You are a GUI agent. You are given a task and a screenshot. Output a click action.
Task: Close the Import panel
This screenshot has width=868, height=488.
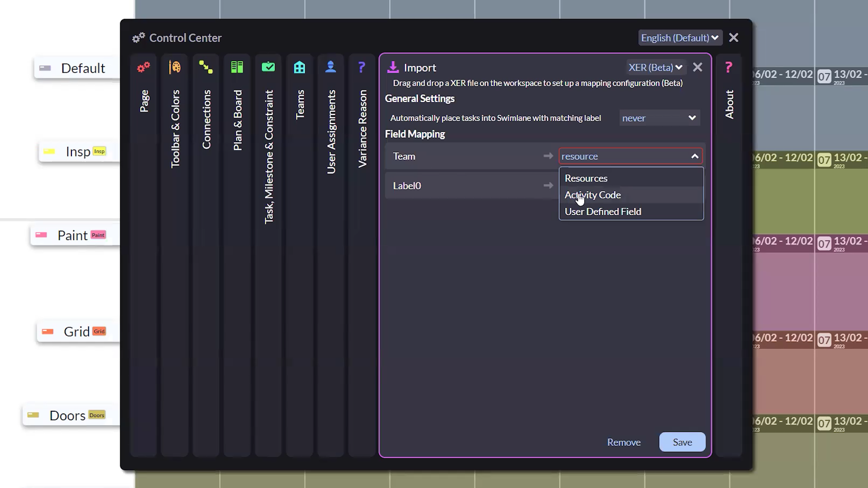pos(698,67)
